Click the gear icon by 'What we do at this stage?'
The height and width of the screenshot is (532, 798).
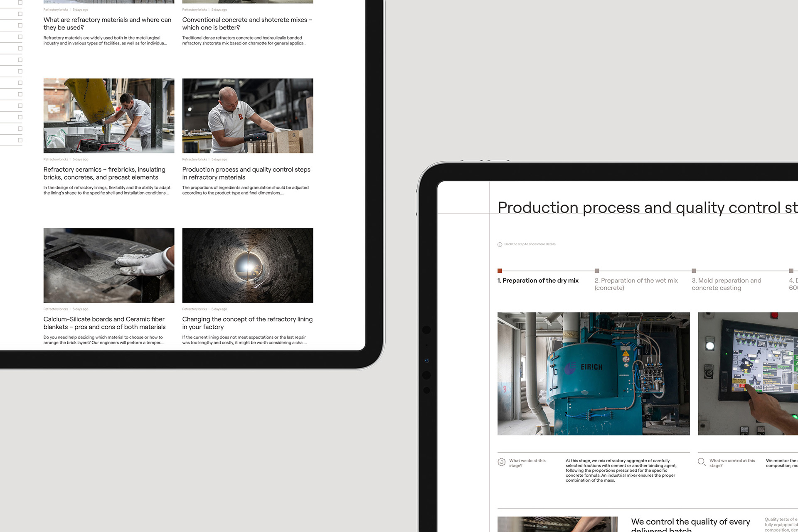point(502,462)
